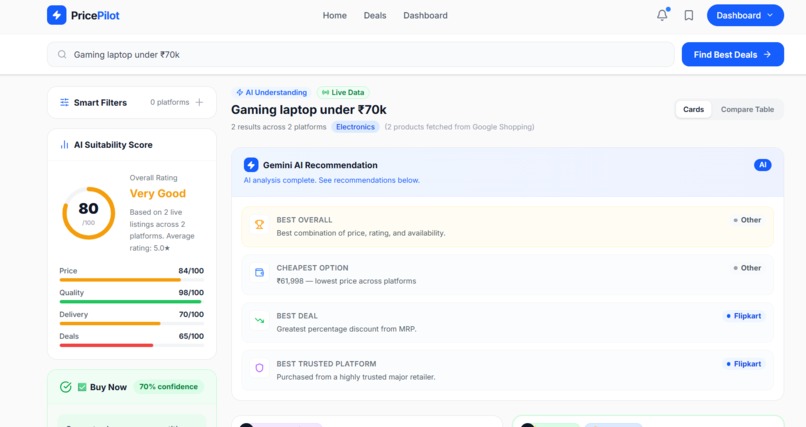The image size is (806, 427).
Task: Open Dashboard link in top navigation
Action: [x=425, y=15]
